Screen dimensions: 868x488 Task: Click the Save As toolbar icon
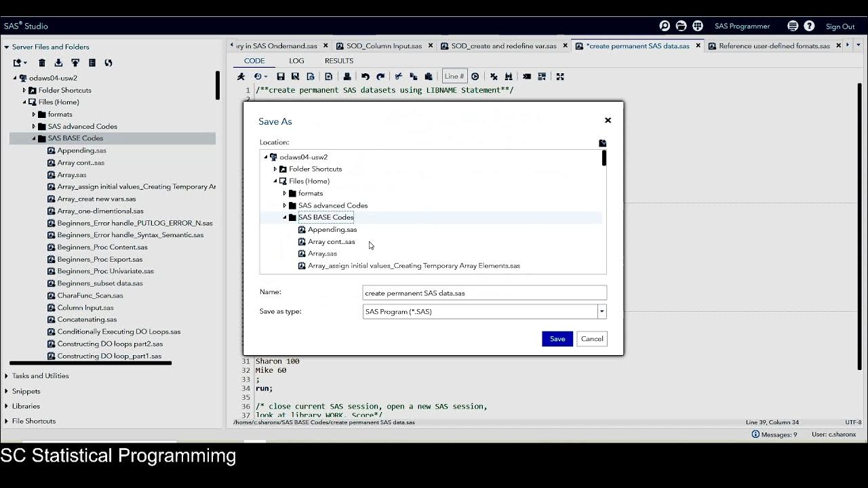point(295,77)
